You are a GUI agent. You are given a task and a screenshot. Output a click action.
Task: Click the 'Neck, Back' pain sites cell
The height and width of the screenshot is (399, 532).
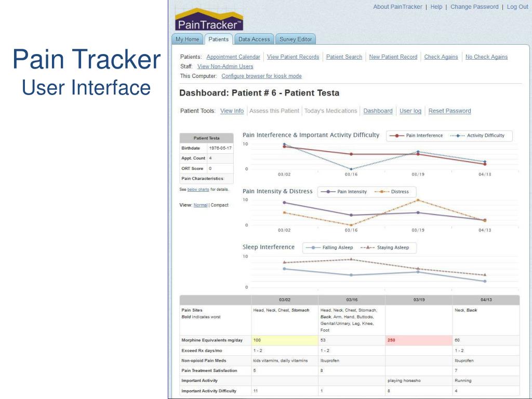click(x=486, y=320)
